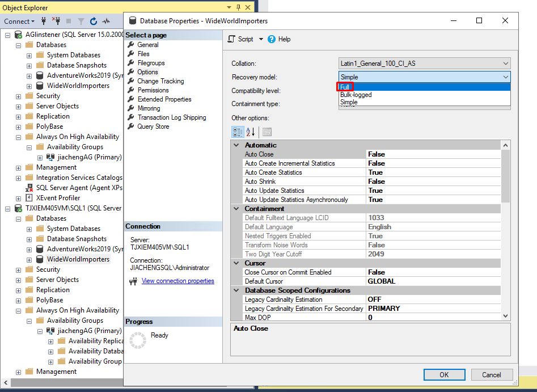Screen dimensions: 537x392
Task: Open the Files page in the page list
Action: [143, 54]
